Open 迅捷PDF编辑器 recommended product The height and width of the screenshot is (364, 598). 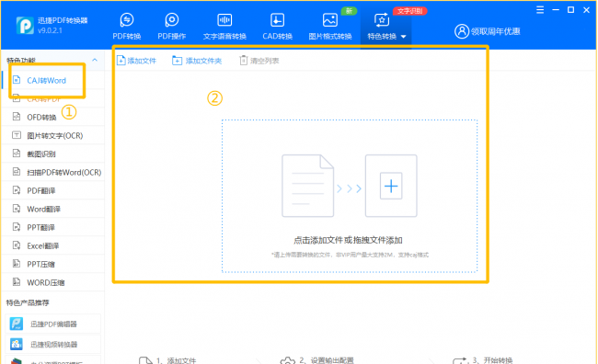click(x=53, y=324)
